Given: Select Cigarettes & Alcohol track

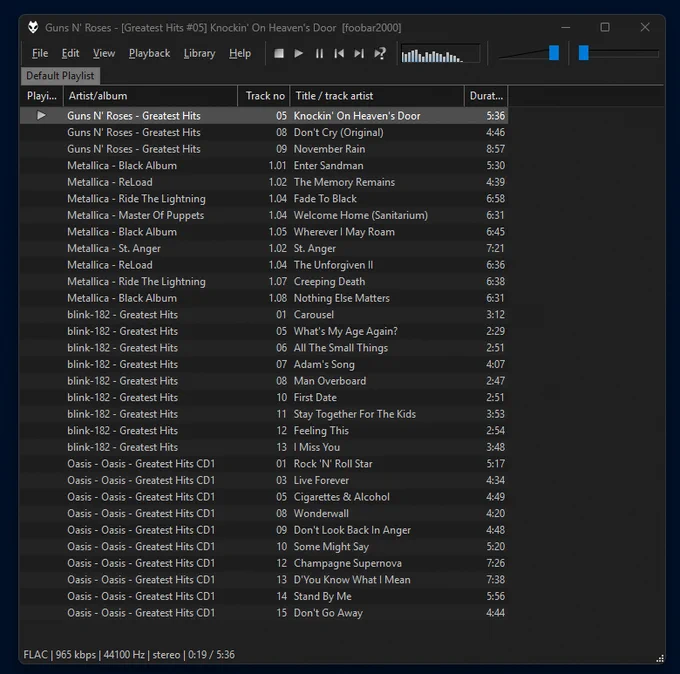Looking at the screenshot, I should tap(264, 497).
